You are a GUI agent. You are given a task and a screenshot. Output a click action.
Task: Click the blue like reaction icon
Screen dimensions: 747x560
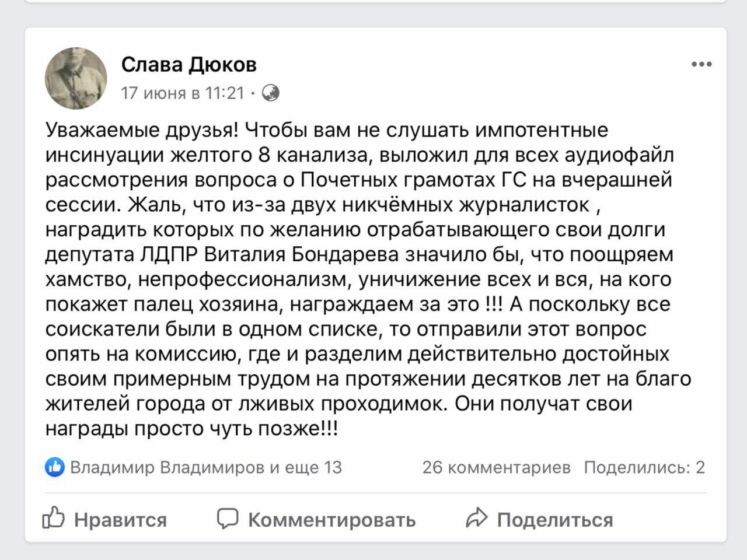pos(55,467)
